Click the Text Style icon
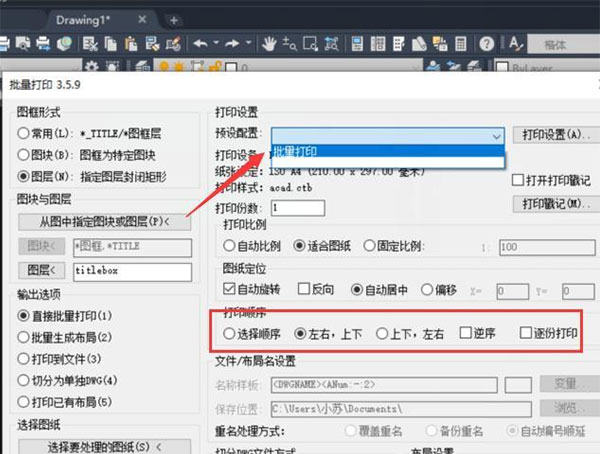Image resolution: width=600 pixels, height=454 pixels. click(515, 44)
